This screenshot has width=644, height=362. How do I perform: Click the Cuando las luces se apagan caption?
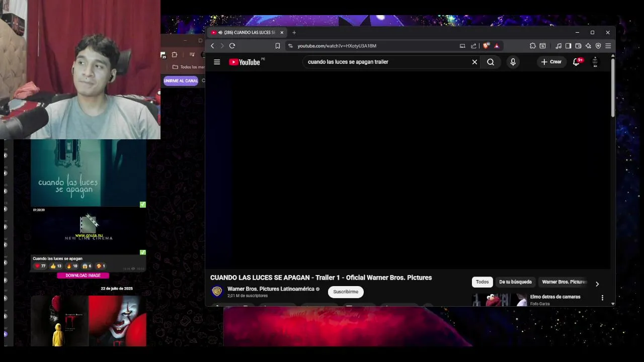(57, 258)
